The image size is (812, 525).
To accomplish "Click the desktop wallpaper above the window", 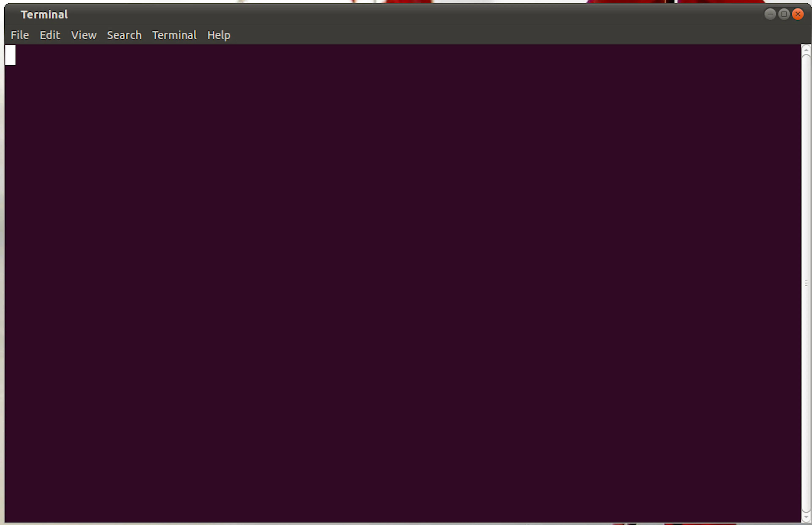I will [409, 2].
